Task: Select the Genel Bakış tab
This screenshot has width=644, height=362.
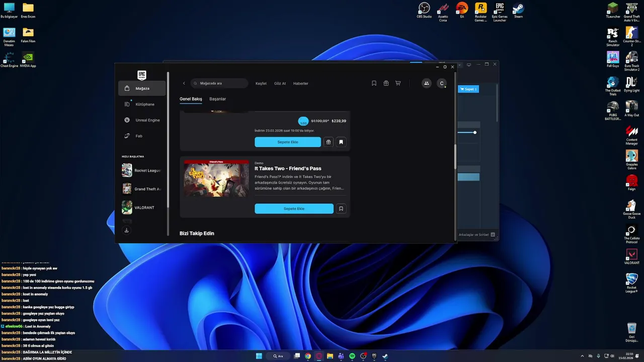Action: (x=191, y=99)
